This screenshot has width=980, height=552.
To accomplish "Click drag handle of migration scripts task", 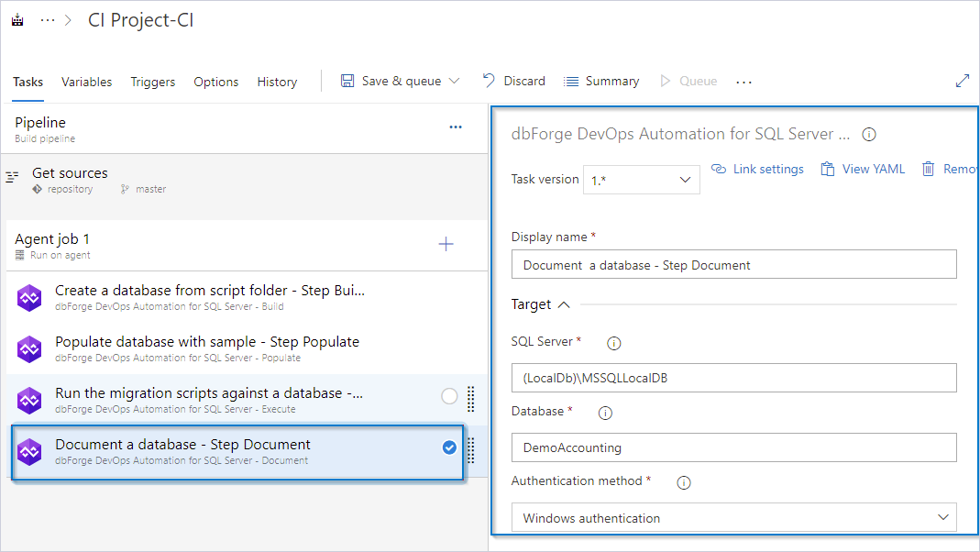I will point(471,399).
